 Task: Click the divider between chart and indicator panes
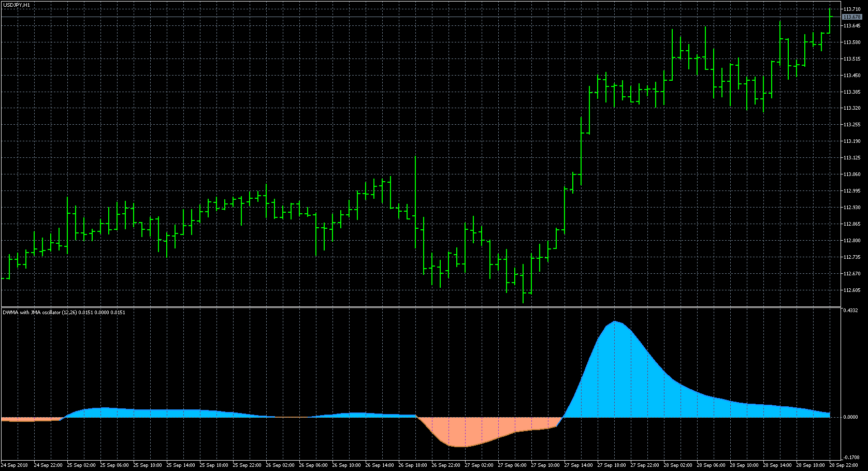[x=414, y=307]
